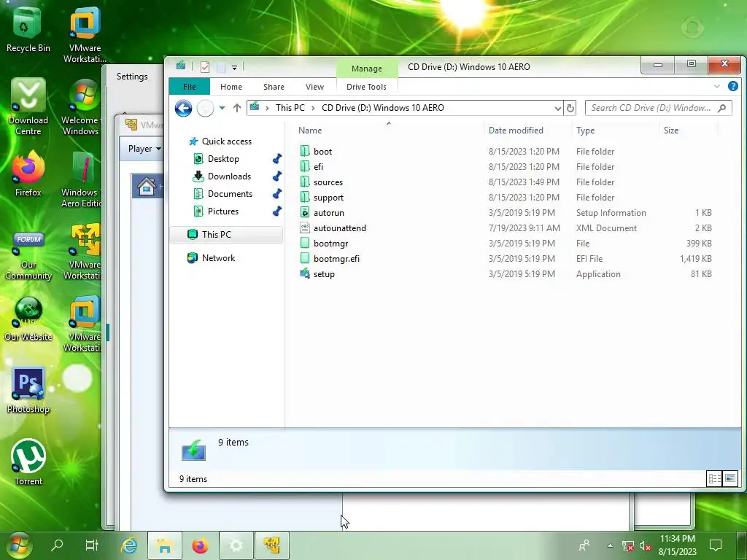This screenshot has height=560, width=747.
Task: Click the search magnifier in Explorer
Action: click(x=721, y=108)
